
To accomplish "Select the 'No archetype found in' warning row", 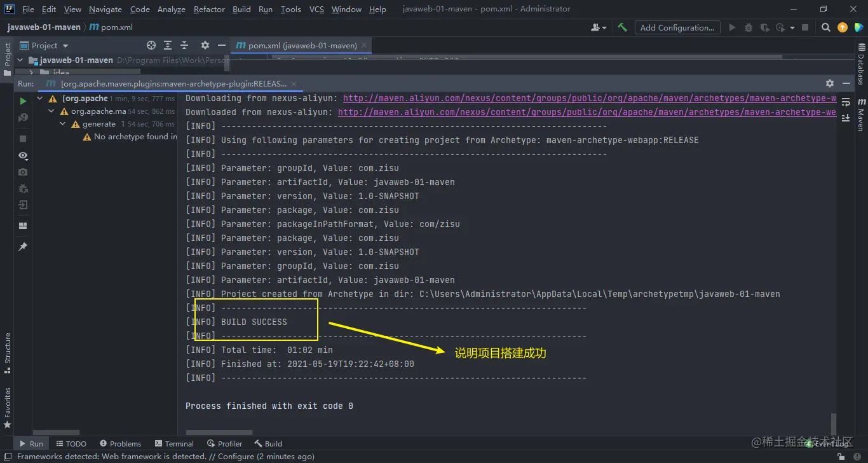I will 130,137.
